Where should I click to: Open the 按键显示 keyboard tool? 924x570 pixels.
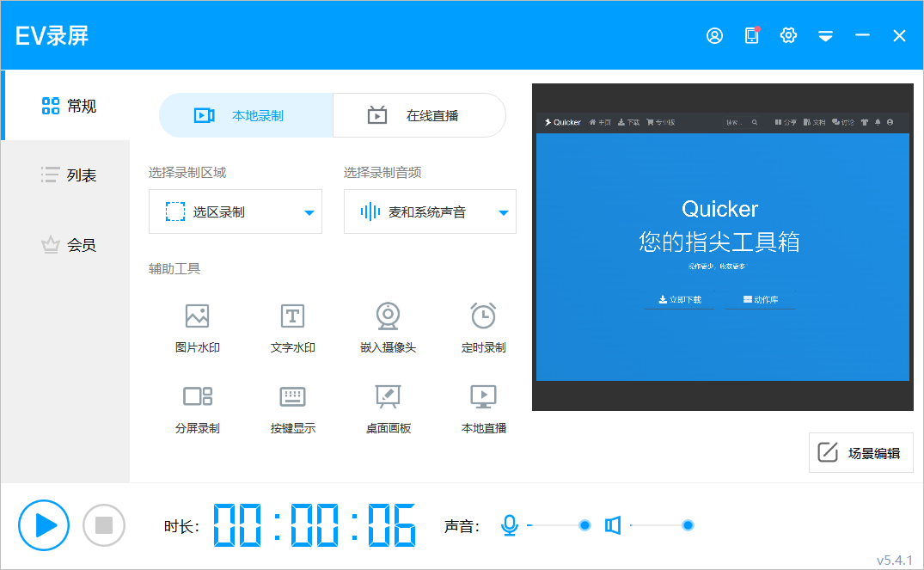[293, 409]
